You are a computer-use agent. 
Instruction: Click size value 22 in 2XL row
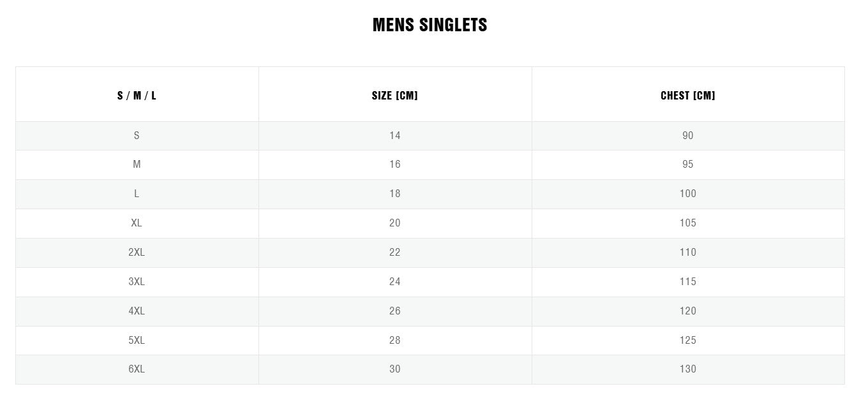[394, 253]
